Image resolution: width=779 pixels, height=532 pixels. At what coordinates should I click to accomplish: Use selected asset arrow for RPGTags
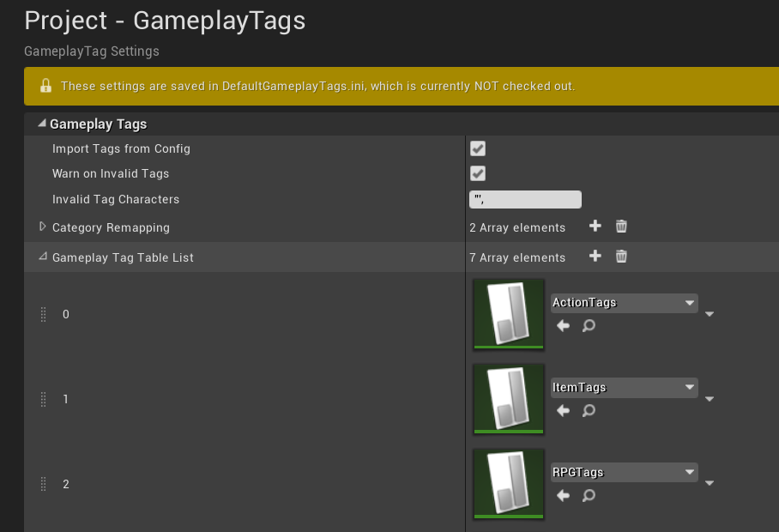[x=563, y=495]
